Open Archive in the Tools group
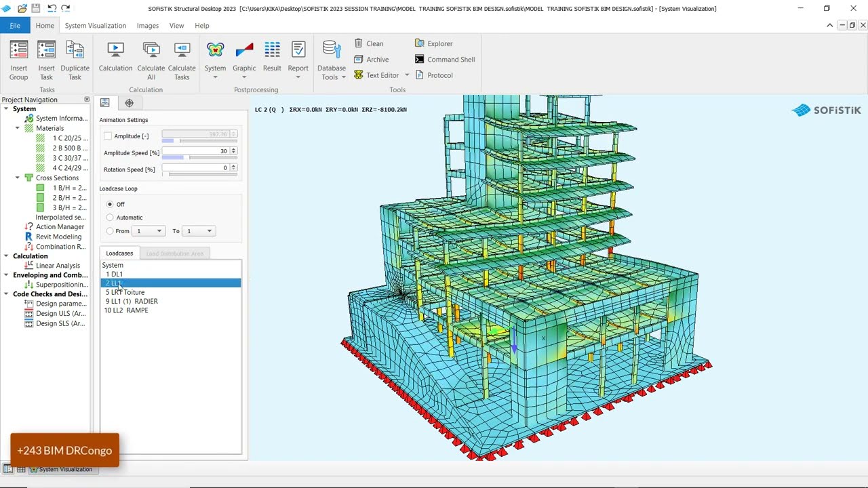868x488 pixels. (371, 59)
